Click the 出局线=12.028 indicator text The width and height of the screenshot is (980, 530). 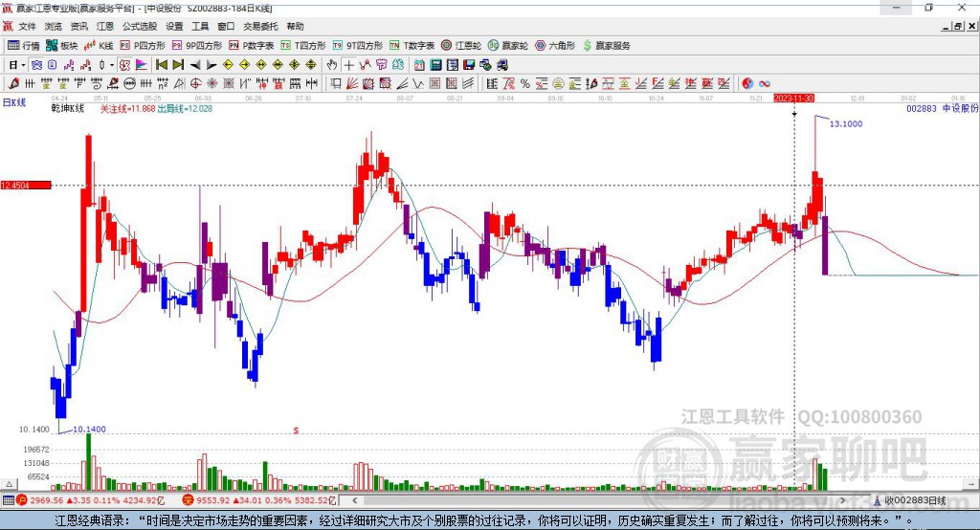coord(185,109)
